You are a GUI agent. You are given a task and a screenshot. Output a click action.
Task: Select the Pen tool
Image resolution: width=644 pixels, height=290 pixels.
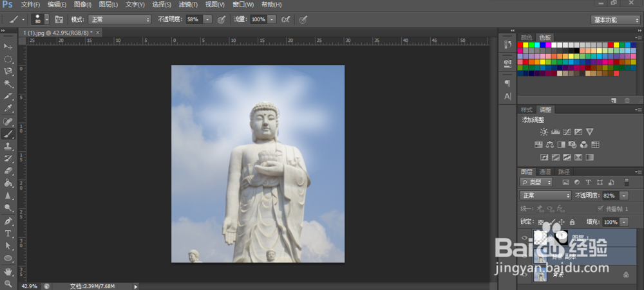(x=8, y=221)
